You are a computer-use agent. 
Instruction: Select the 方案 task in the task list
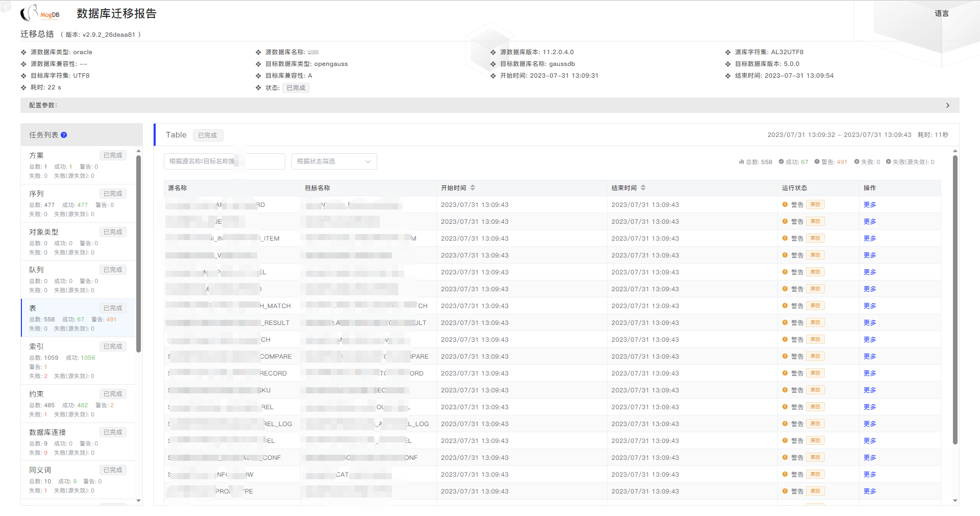(78, 165)
